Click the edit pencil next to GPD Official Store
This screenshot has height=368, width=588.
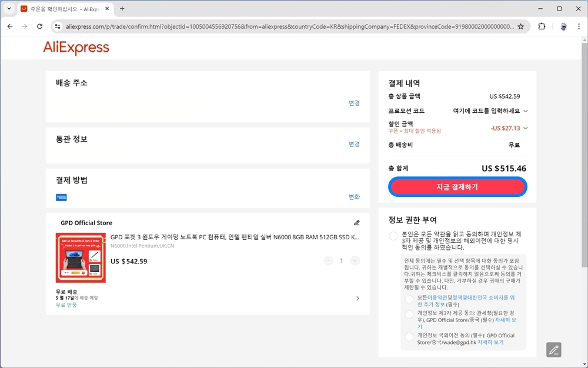(357, 223)
